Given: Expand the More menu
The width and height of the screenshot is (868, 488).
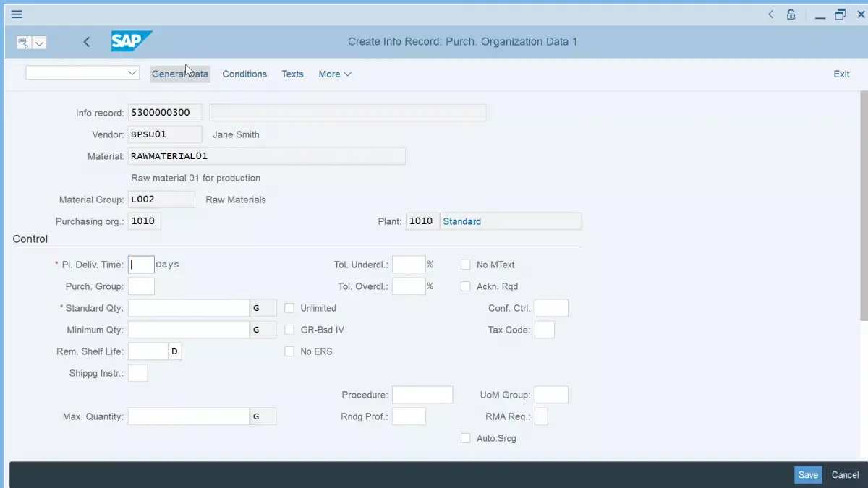Looking at the screenshot, I should 335,74.
